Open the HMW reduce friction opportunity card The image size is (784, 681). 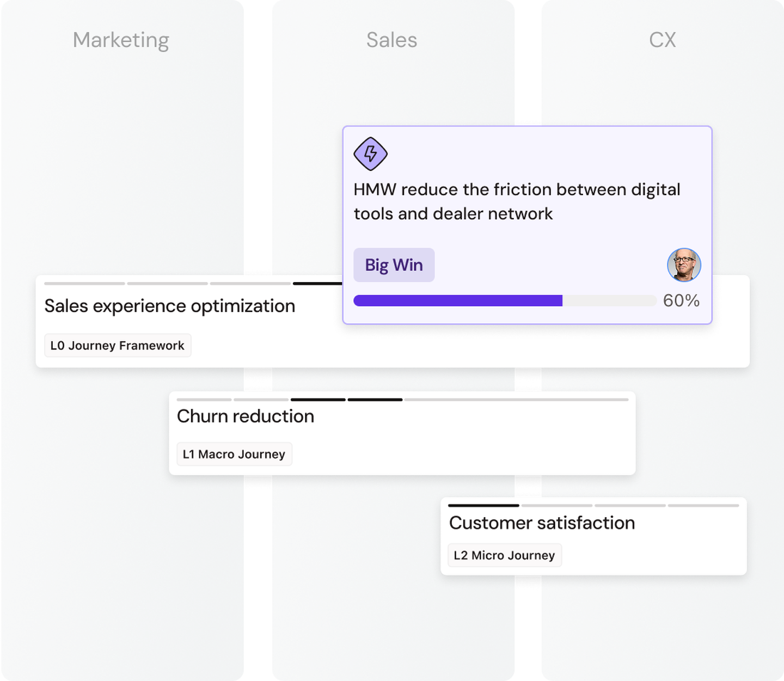(517, 201)
